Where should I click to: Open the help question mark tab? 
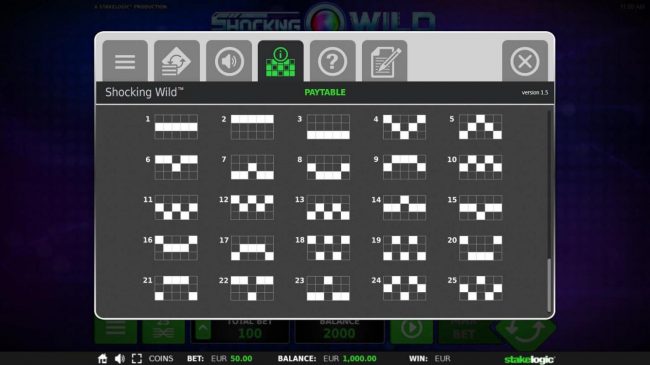[332, 61]
